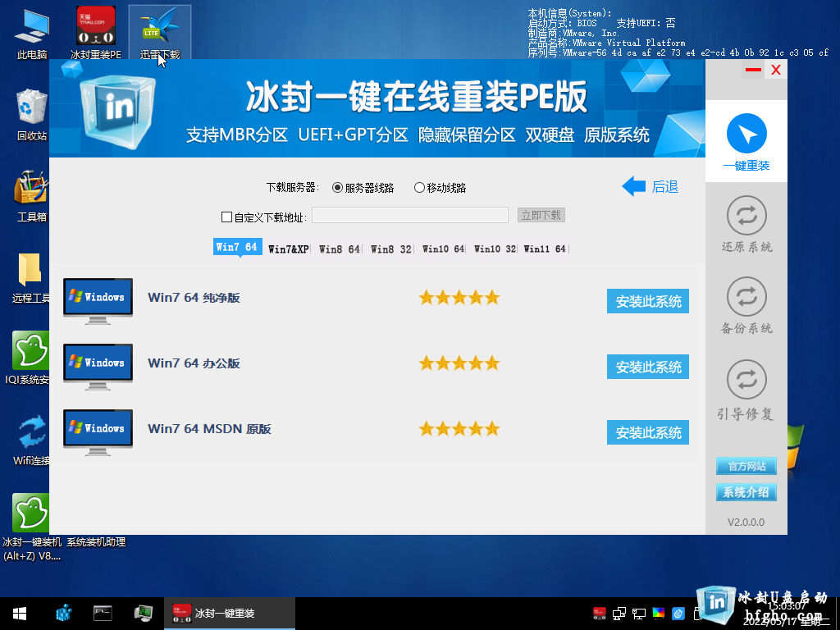Open 官方网站 official website button

tap(746, 466)
